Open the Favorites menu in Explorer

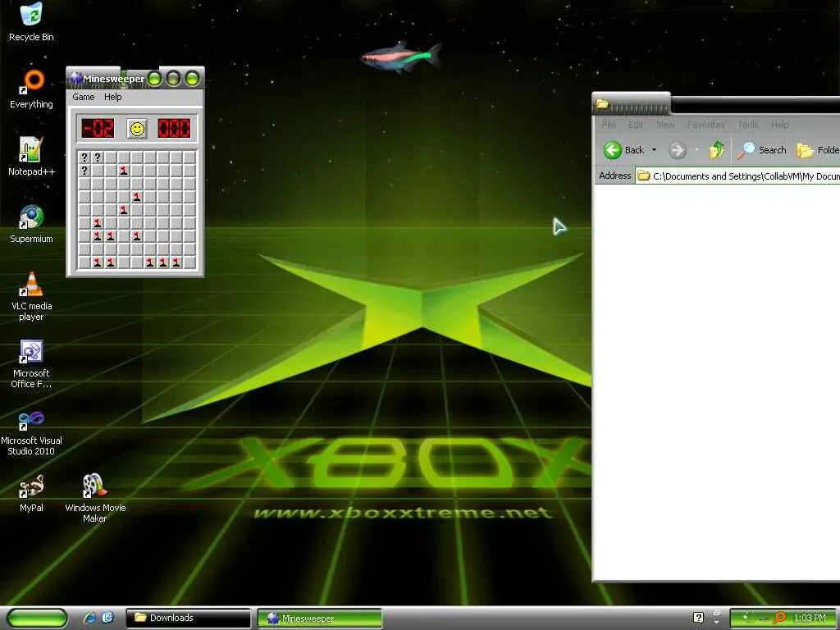[x=706, y=125]
